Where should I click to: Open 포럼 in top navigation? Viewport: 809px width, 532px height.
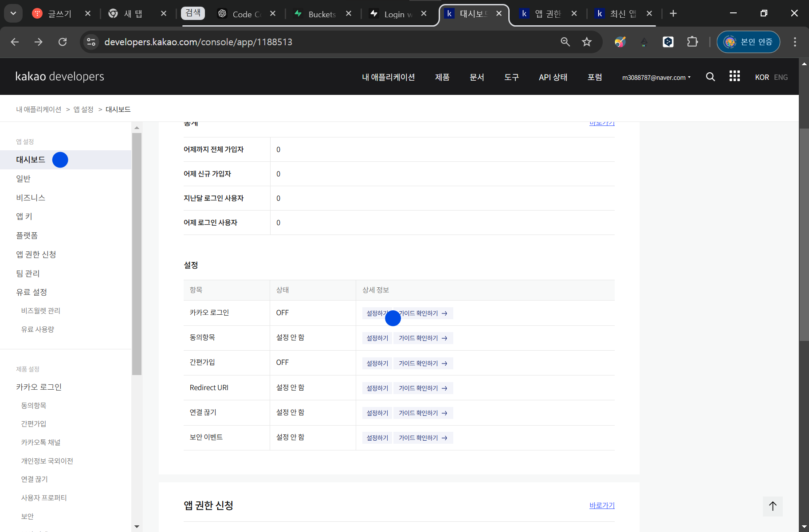click(x=595, y=77)
